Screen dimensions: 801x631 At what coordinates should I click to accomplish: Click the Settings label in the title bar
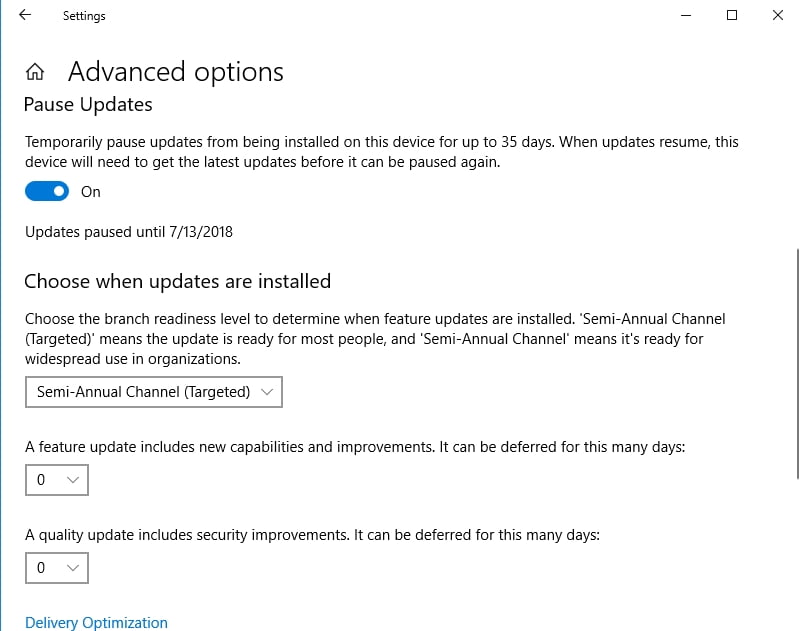click(x=83, y=15)
